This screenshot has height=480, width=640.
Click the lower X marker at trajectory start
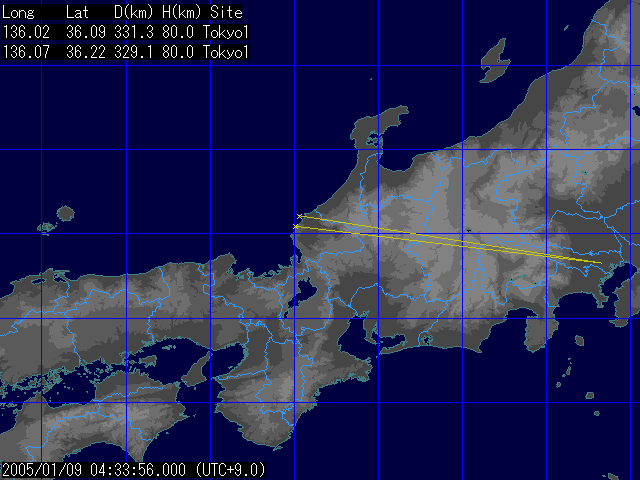pos(295,227)
